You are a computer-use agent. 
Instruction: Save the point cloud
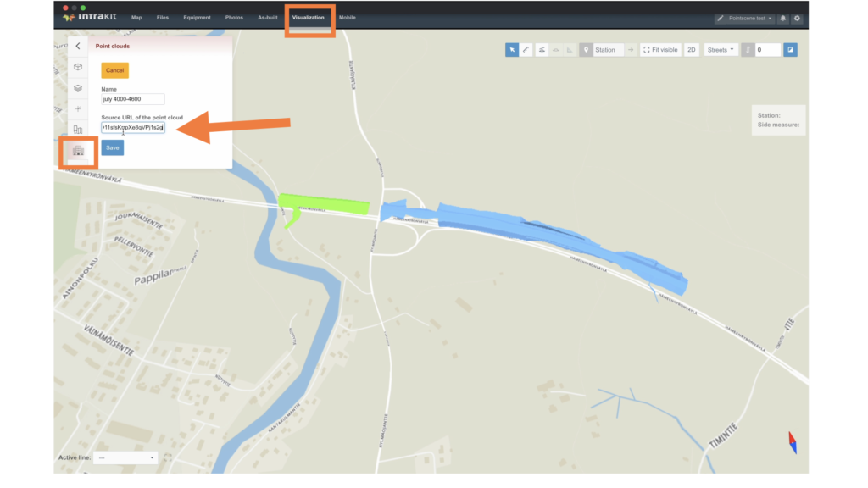(113, 147)
